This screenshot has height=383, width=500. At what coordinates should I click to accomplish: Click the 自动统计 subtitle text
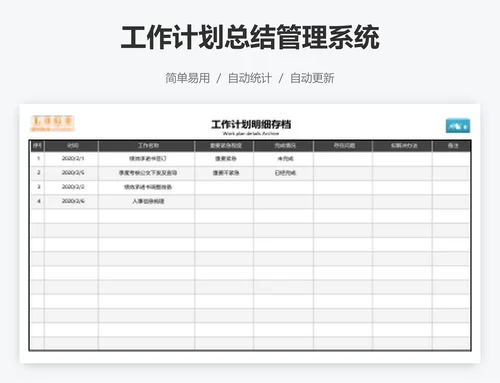[x=249, y=78]
